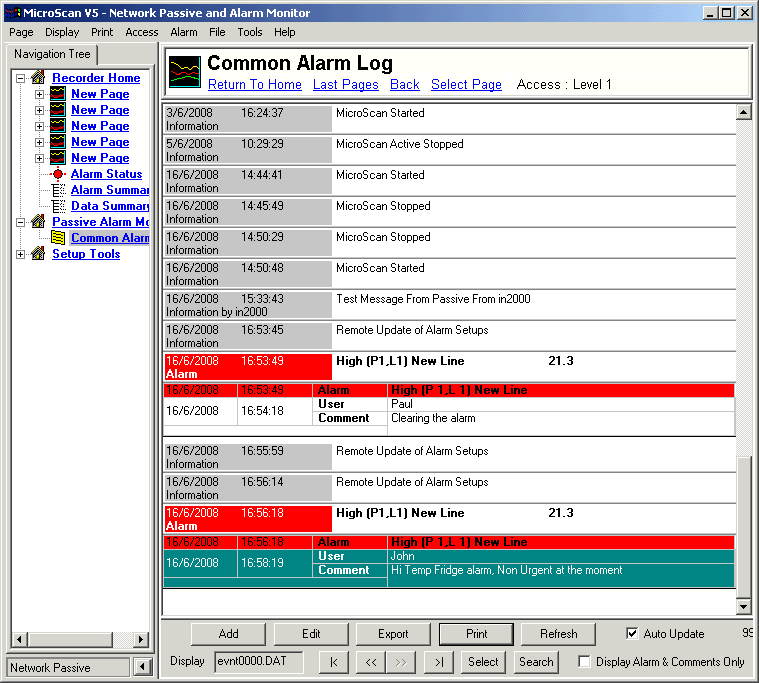This screenshot has width=759, height=683.
Task: Click the Return To Home link
Action: click(x=255, y=84)
